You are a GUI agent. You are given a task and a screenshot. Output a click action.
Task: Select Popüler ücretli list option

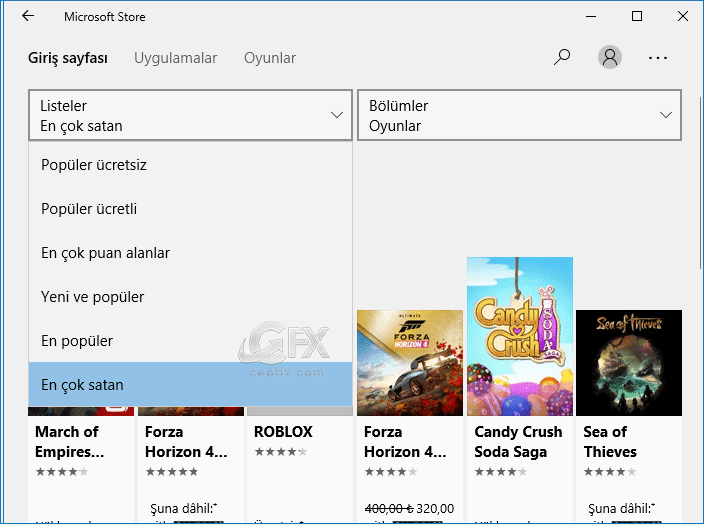pos(190,209)
